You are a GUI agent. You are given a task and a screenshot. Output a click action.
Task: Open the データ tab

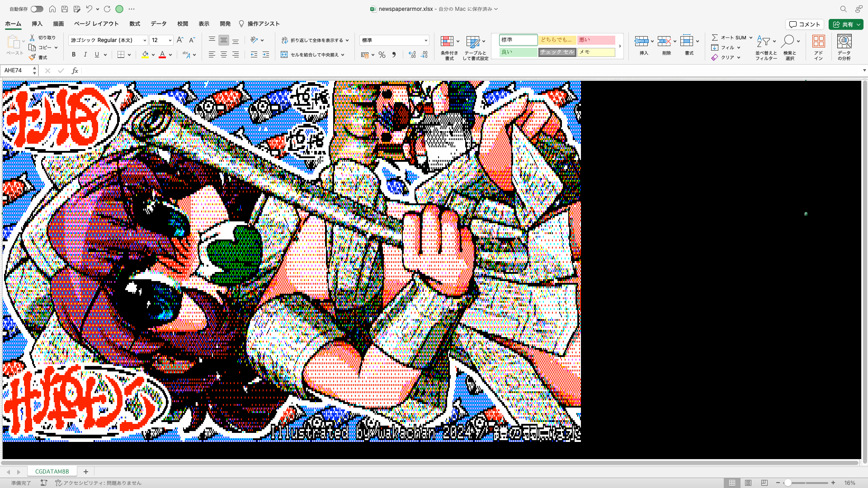point(159,24)
